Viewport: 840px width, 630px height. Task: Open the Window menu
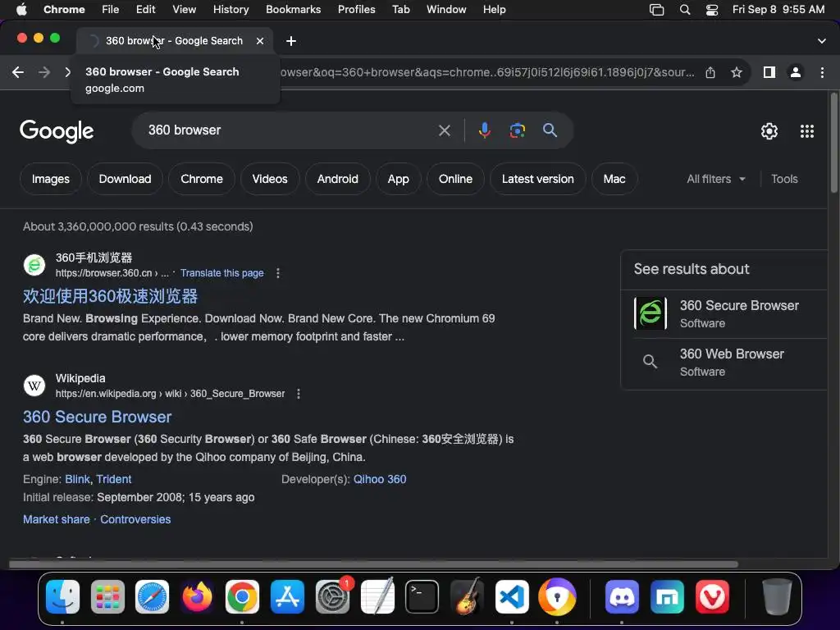(x=446, y=10)
